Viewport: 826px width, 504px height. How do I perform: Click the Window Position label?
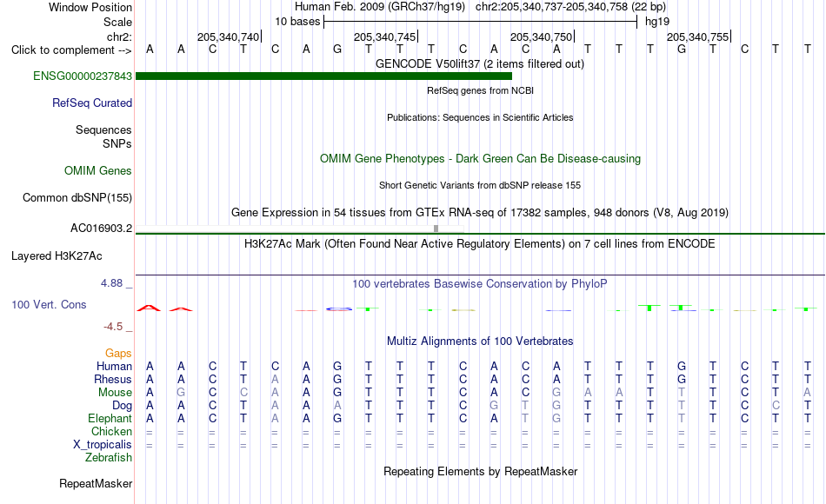coord(90,7)
